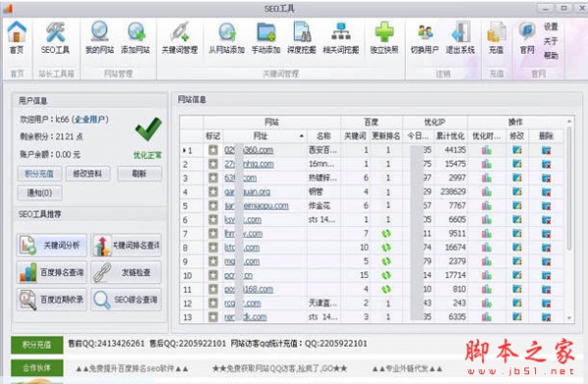The height and width of the screenshot is (384, 588).
Task: Open 我的网站 in the toolbar
Action: 99,37
